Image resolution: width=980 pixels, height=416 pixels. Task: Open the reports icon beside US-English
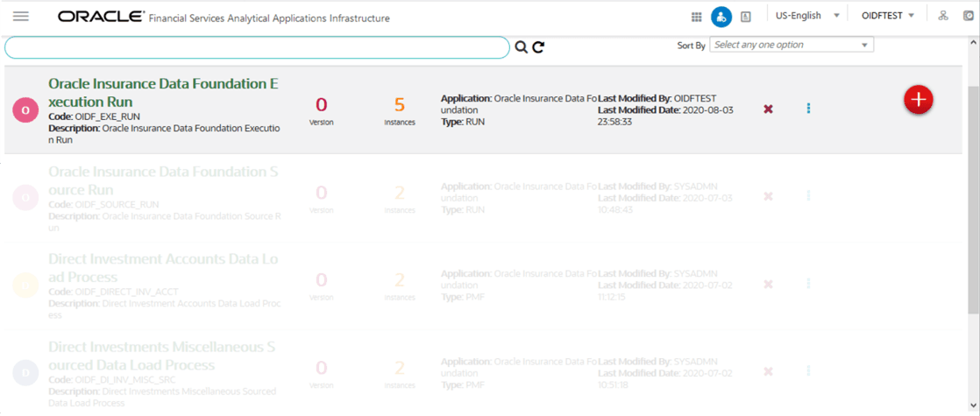point(745,17)
